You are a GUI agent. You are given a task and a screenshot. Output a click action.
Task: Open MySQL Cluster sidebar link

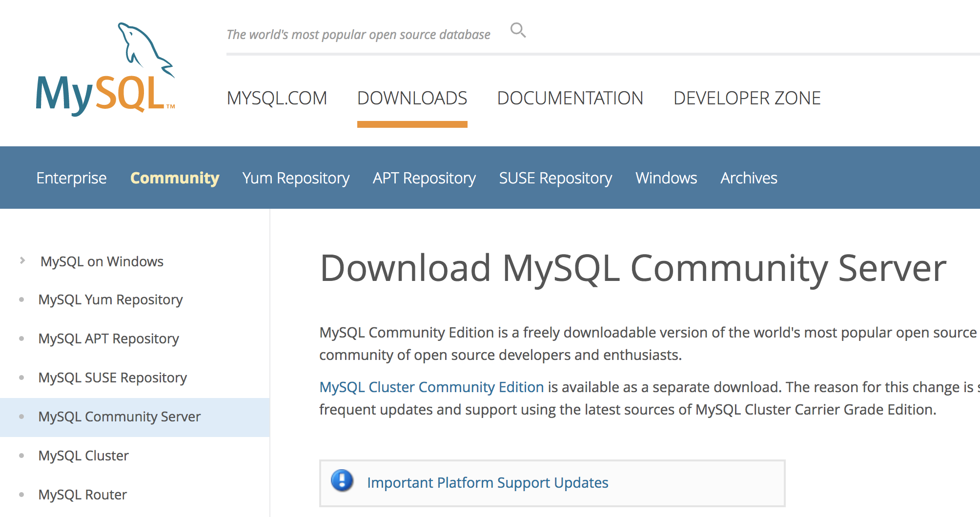coord(83,456)
